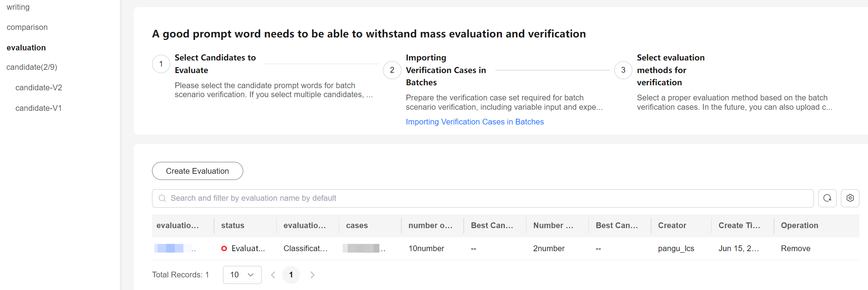The image size is (868, 290).
Task: Select candidate-V1 in the sidebar
Action: (x=39, y=108)
